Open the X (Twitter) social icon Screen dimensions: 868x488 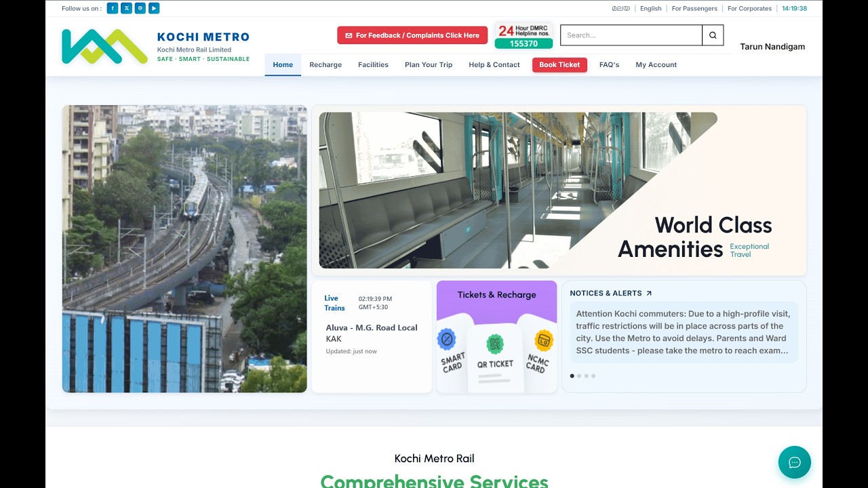tap(126, 8)
